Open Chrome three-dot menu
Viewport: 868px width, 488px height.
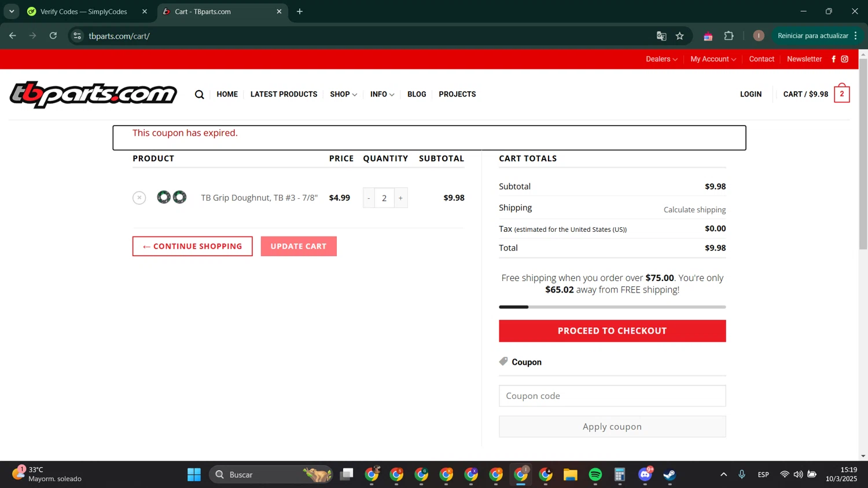[x=855, y=36]
